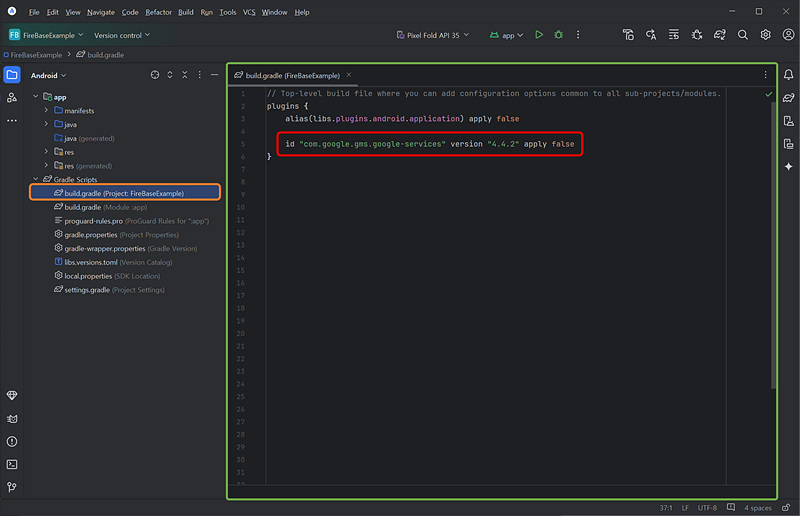This screenshot has height=516, width=800.
Task: Open the Project tool window folder icon
Action: 12,75
